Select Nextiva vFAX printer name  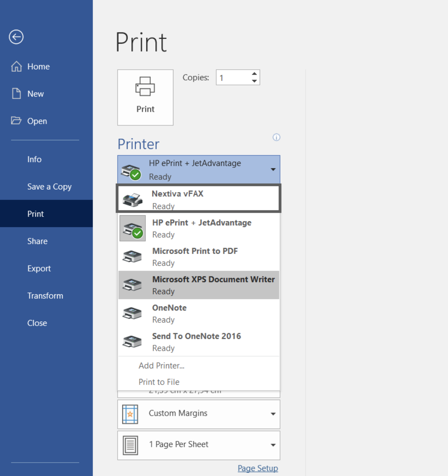[177, 194]
